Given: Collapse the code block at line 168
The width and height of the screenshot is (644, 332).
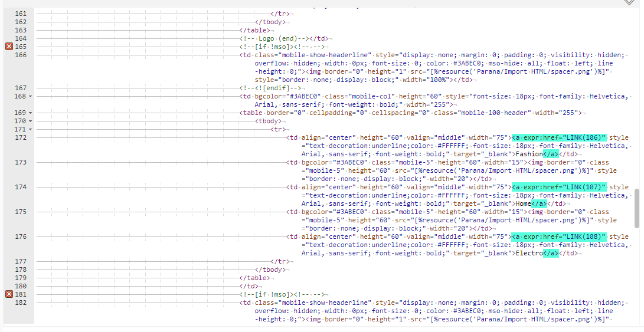Looking at the screenshot, I should (30, 96).
